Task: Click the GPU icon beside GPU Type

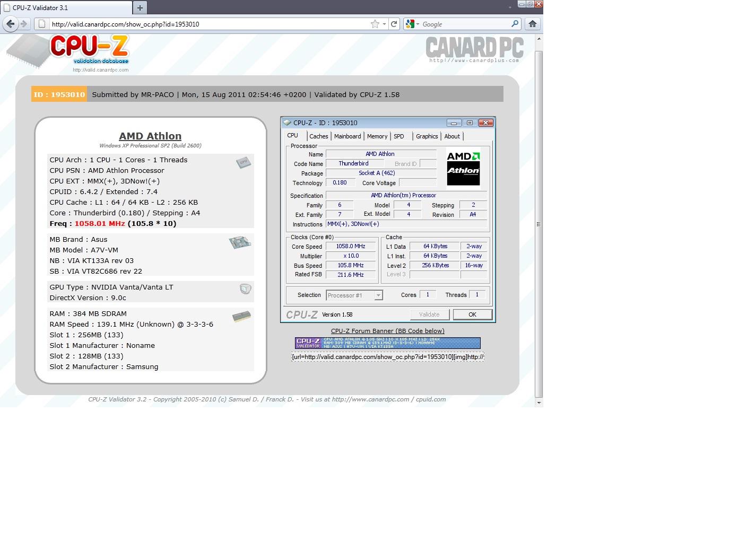Action: click(245, 289)
